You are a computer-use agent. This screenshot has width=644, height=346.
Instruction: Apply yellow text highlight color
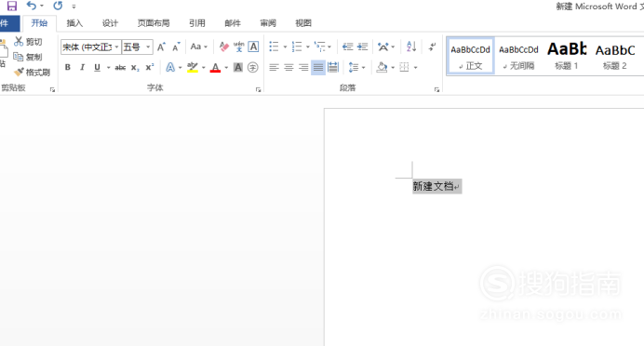click(x=193, y=67)
